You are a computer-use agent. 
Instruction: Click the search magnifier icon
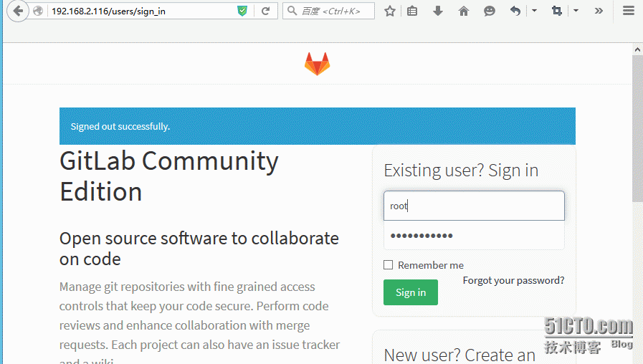coord(292,11)
